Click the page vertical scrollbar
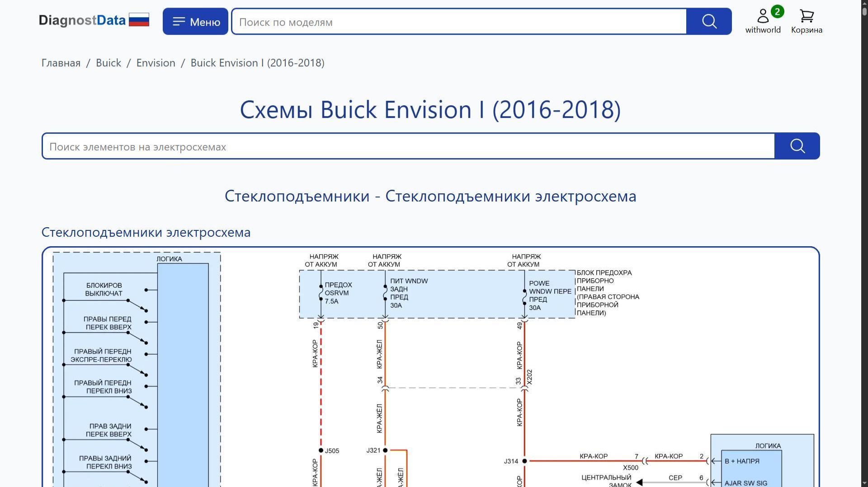 (x=864, y=243)
